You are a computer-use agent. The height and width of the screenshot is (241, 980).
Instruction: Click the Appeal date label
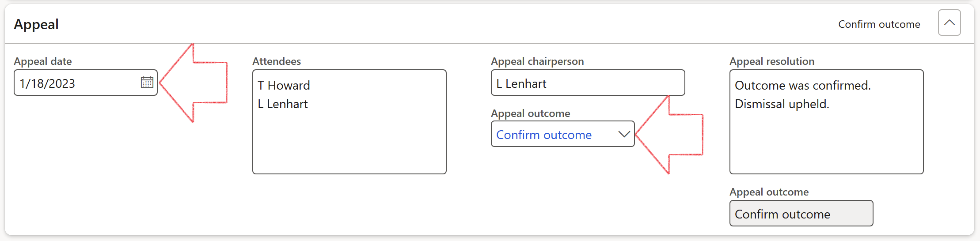tap(43, 61)
